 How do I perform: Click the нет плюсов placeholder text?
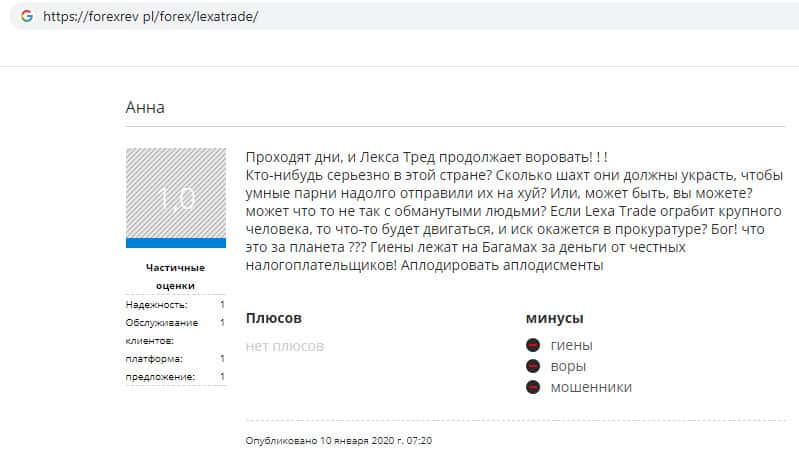point(285,346)
